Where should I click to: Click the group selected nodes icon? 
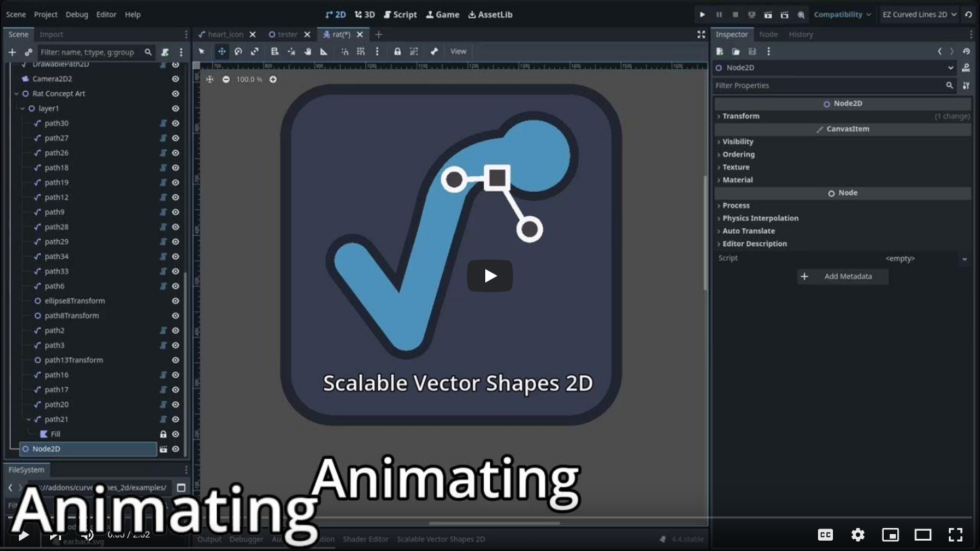[414, 52]
